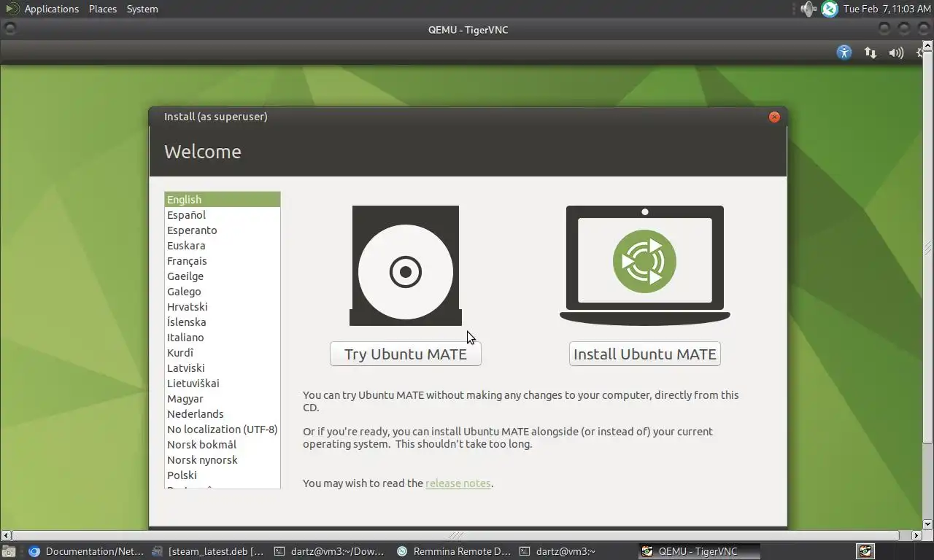934x560 pixels.
Task: Select Polski in the language list
Action: point(223,475)
